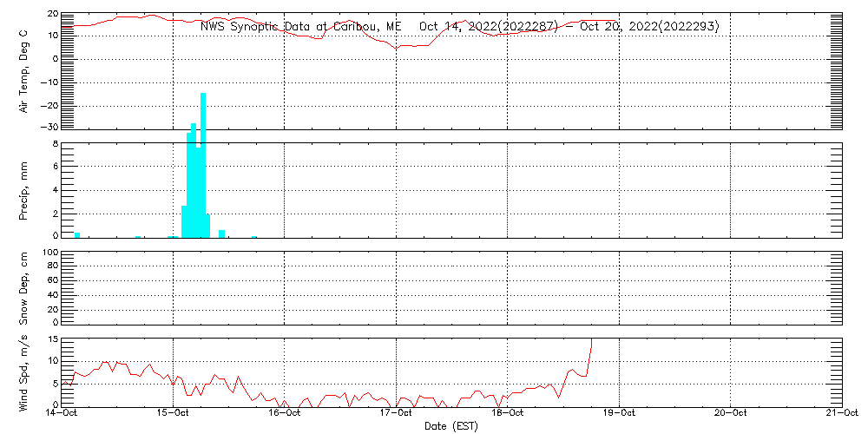Select the 'Wind Spd, m/s' axis title
Image resolution: width=868 pixels, height=434 pixels.
(23, 371)
